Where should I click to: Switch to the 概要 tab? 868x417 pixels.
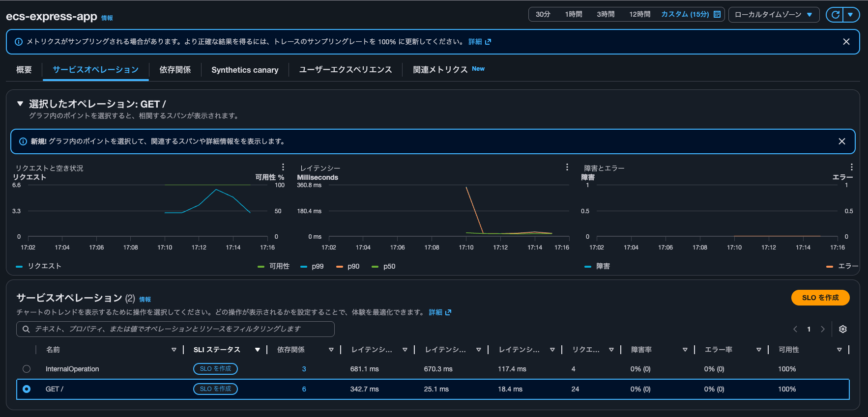point(24,70)
